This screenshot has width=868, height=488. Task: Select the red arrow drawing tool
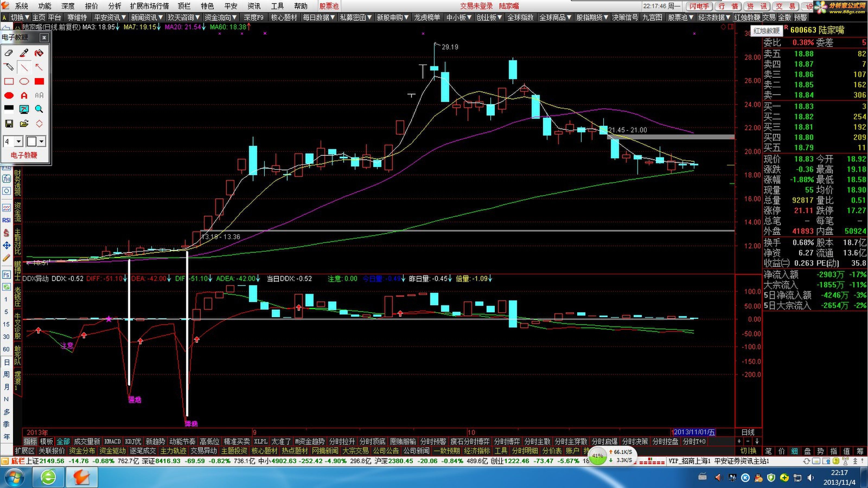(x=39, y=67)
